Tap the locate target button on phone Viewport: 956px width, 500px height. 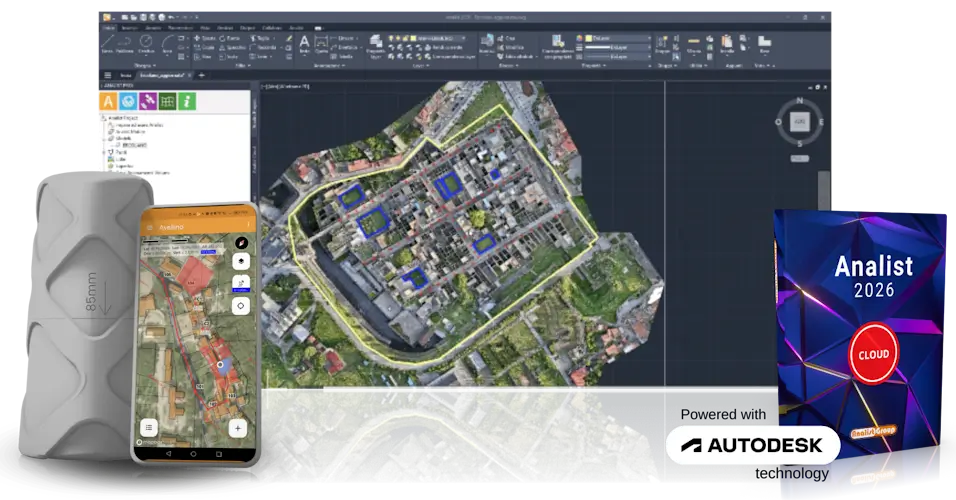(241, 306)
